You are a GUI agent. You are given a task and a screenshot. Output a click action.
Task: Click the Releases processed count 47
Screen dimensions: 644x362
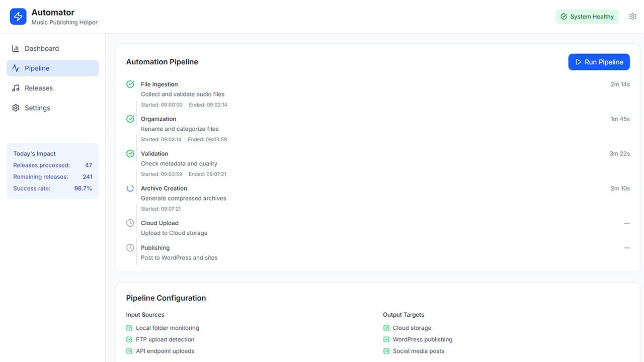(x=89, y=165)
